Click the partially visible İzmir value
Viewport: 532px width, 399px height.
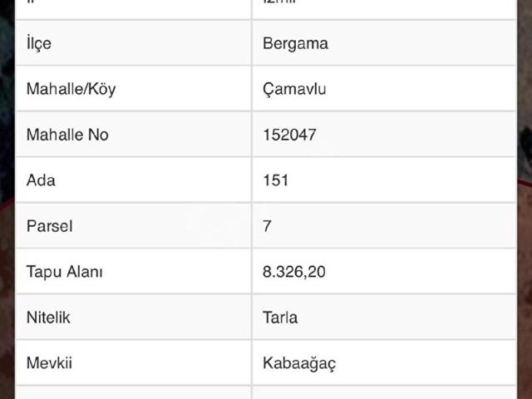280,5
